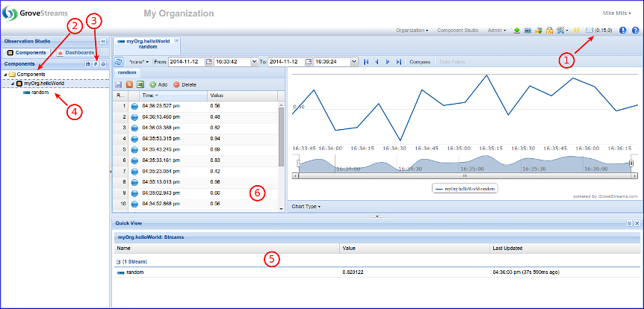The height and width of the screenshot is (309, 644).
Task: Open the help question mark icon
Action: (x=635, y=31)
